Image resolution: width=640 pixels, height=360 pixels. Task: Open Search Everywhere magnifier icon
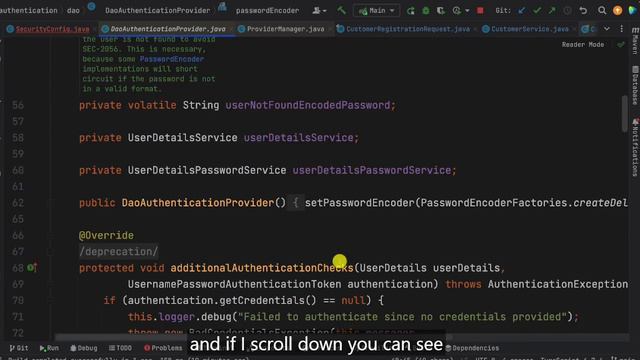coord(602,11)
